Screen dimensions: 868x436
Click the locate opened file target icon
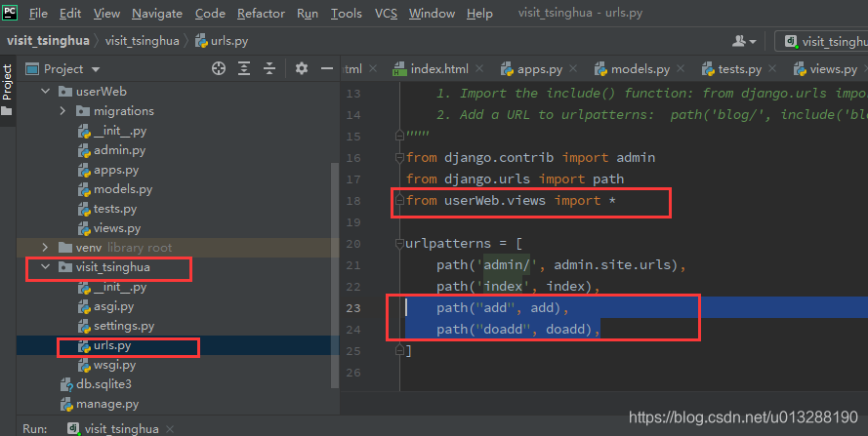(x=219, y=68)
